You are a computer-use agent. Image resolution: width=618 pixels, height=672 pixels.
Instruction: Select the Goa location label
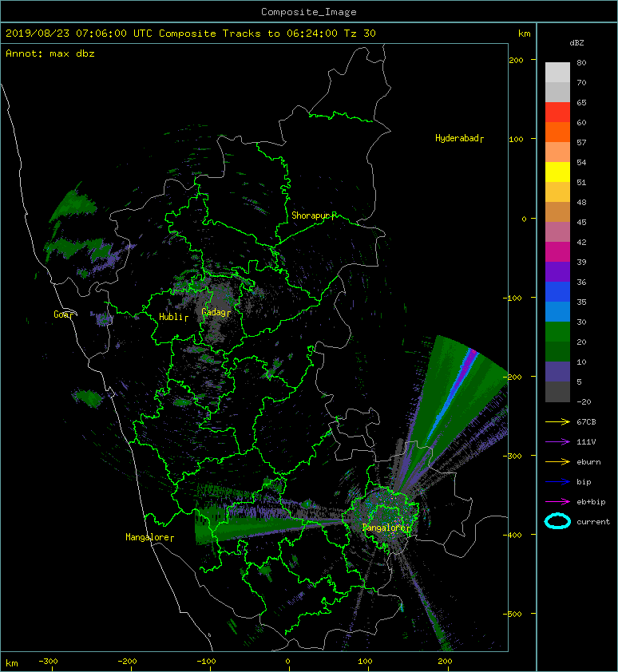[63, 314]
